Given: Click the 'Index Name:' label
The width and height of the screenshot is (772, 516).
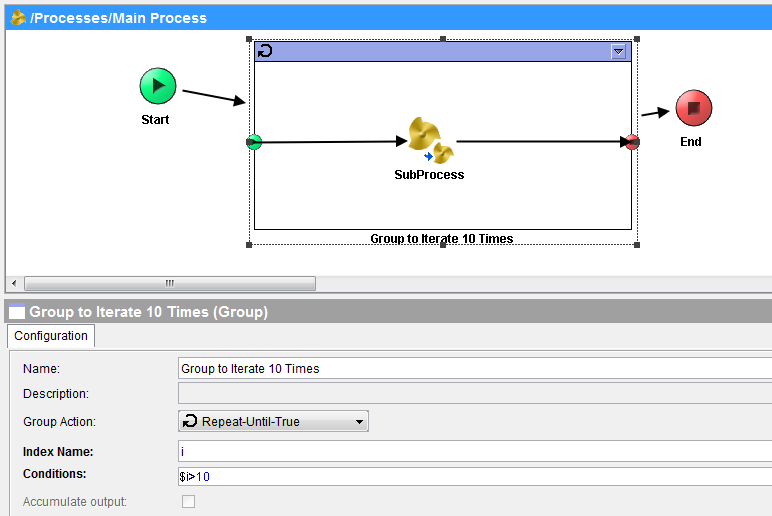Looking at the screenshot, I should [58, 452].
